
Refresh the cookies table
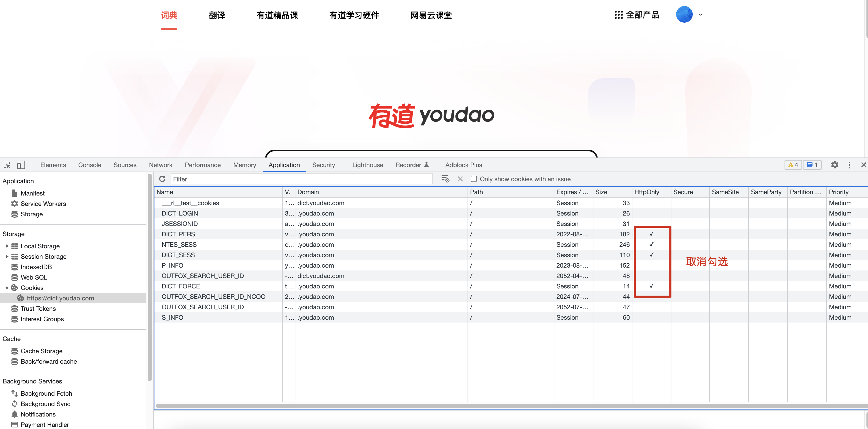162,179
